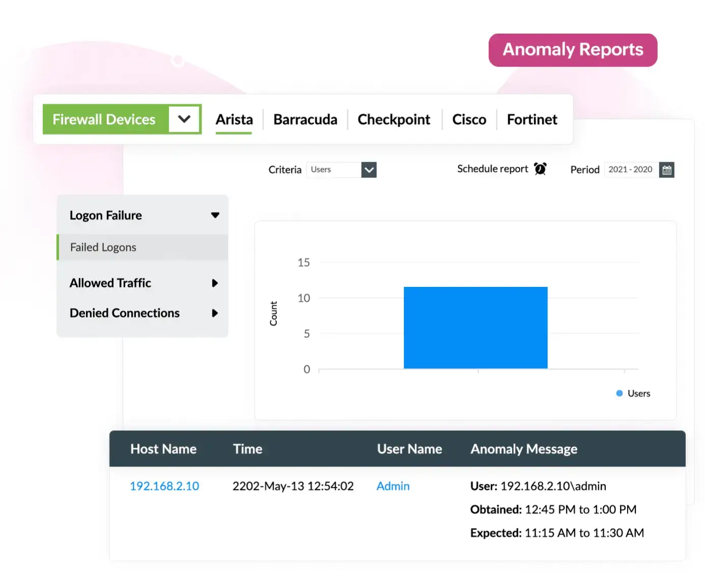This screenshot has height=588, width=705.
Task: Open the 192.168.2.10 host link
Action: (164, 486)
